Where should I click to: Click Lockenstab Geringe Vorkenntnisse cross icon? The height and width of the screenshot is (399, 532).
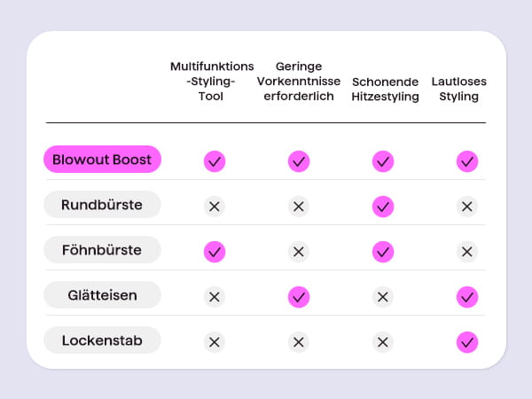pyautogui.click(x=299, y=342)
